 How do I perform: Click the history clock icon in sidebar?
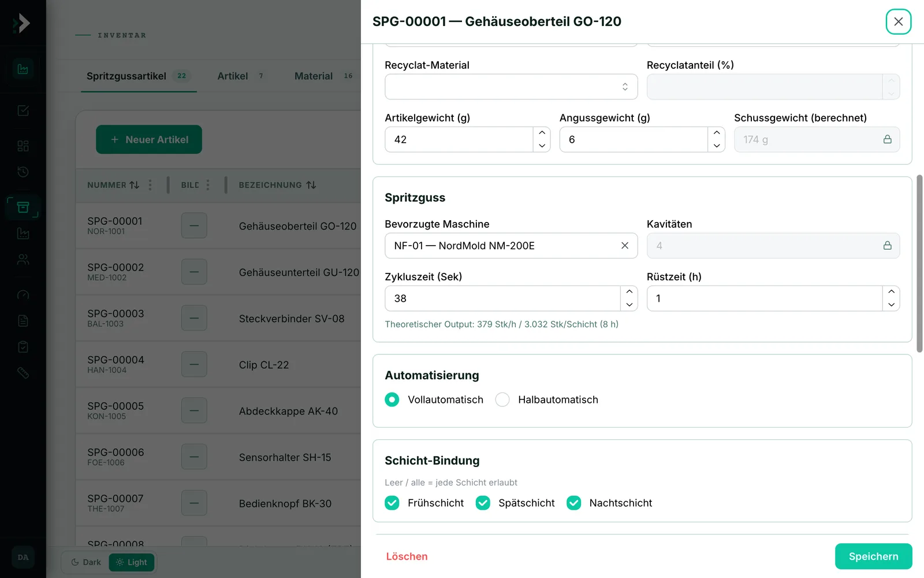click(x=23, y=172)
